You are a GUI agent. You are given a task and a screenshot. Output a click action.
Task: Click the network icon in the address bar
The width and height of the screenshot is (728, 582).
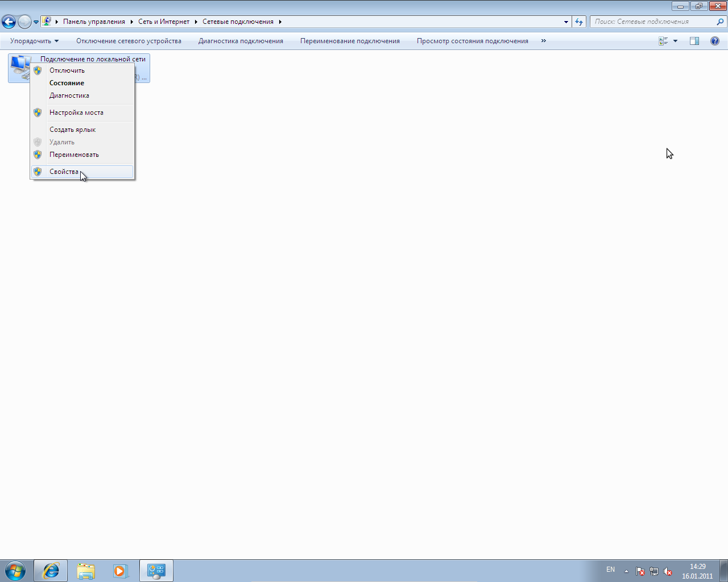pos(47,22)
